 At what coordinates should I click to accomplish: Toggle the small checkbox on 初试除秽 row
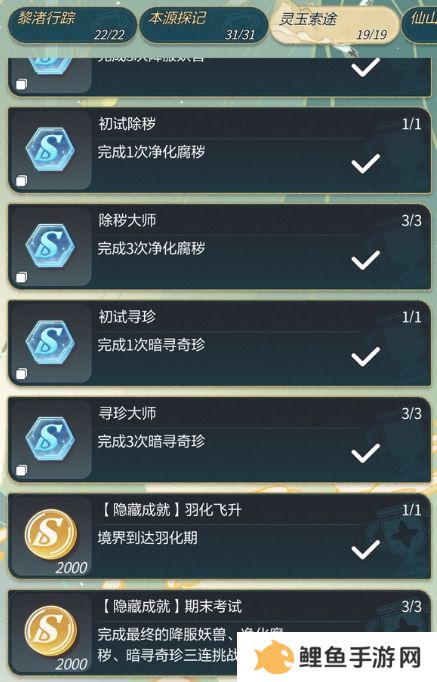(x=21, y=181)
